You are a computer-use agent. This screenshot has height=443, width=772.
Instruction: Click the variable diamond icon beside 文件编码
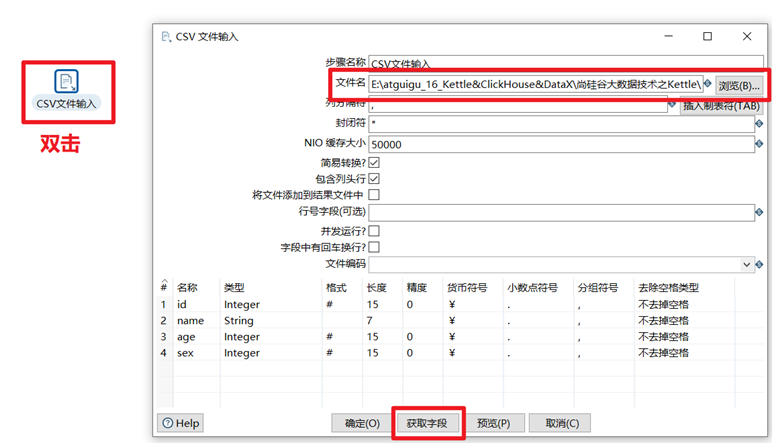click(x=759, y=264)
